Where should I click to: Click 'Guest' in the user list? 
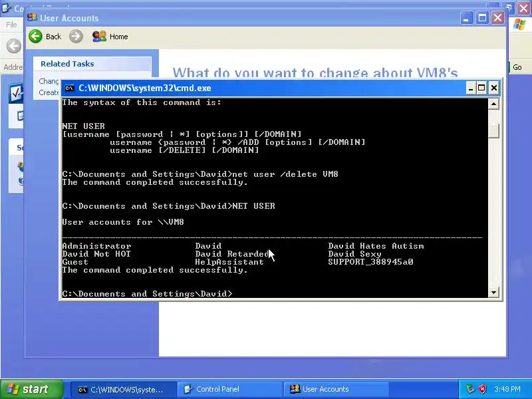[x=75, y=262]
